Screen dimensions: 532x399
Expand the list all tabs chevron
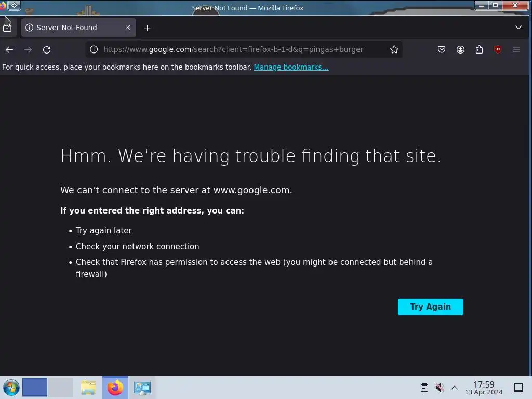tap(518, 28)
